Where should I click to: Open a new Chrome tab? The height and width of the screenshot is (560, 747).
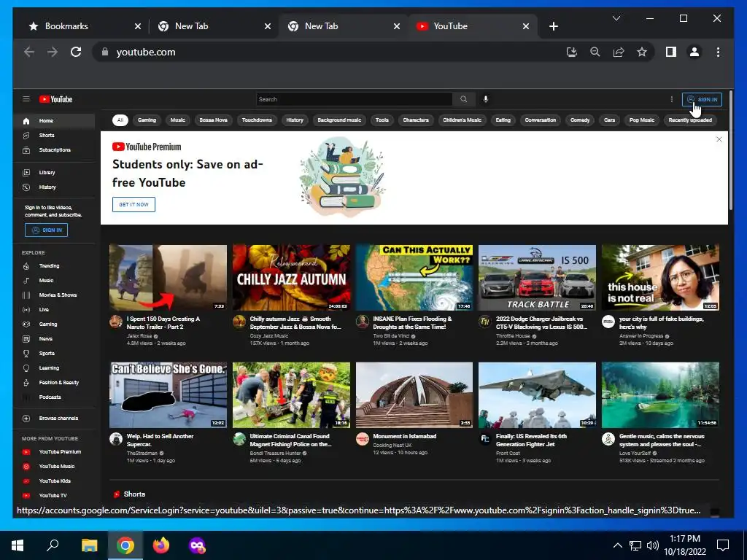pyautogui.click(x=553, y=26)
